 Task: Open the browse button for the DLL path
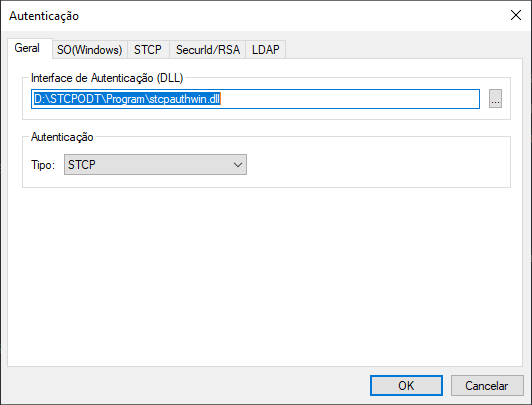tap(495, 99)
